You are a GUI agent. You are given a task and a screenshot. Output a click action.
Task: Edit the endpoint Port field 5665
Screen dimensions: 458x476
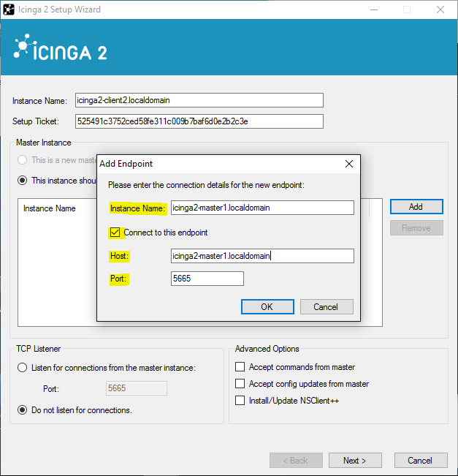pyautogui.click(x=207, y=279)
